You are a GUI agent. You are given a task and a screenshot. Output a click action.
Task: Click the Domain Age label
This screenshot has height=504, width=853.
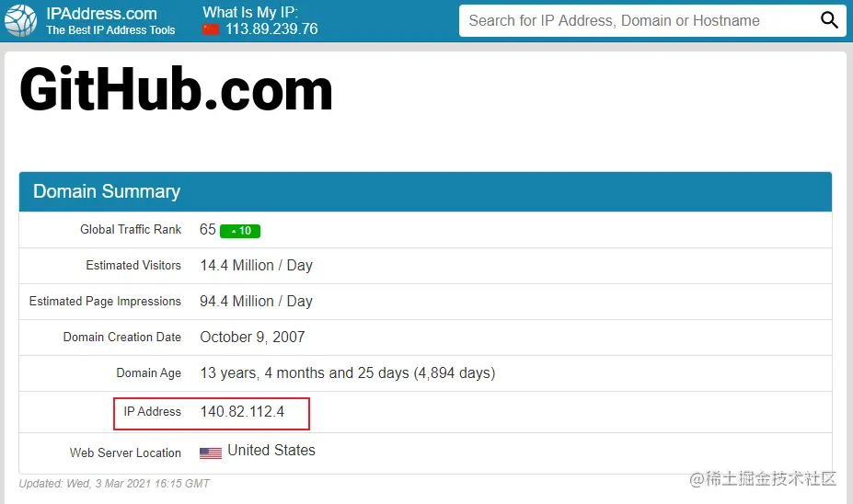point(148,373)
